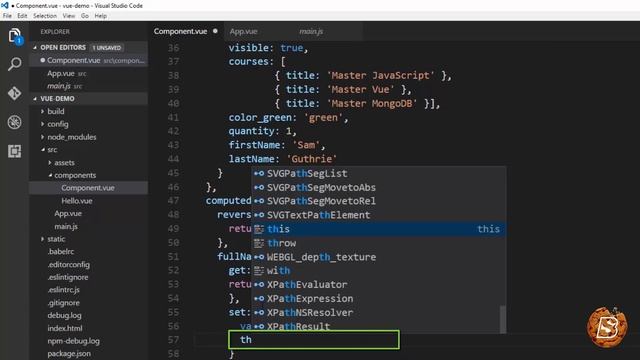Switch to the App.vue editor tab
640x360 pixels.
244,31
